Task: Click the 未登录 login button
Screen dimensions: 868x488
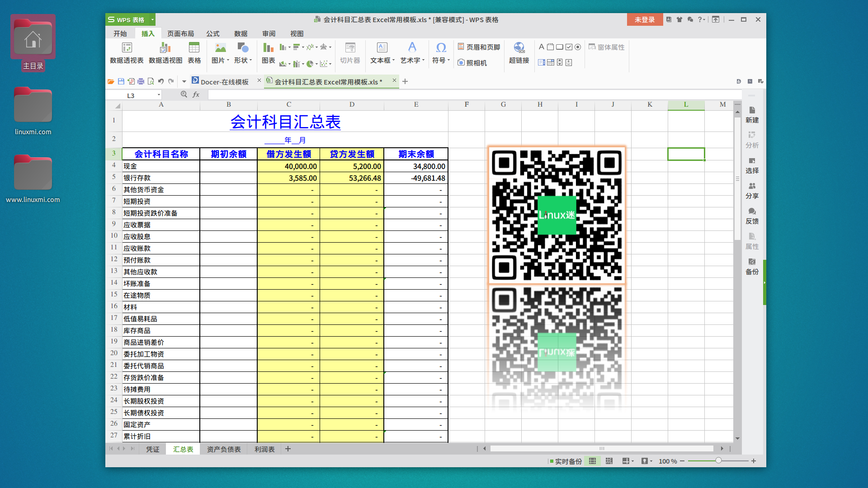Action: pyautogui.click(x=645, y=19)
